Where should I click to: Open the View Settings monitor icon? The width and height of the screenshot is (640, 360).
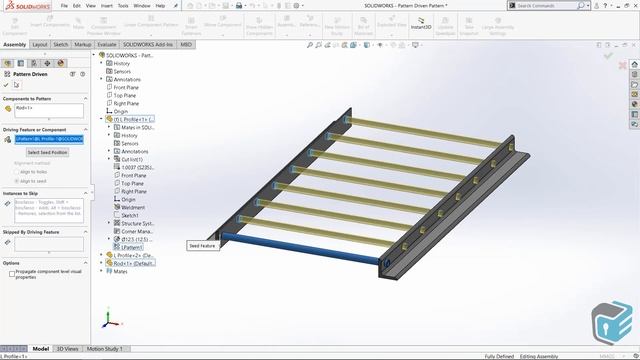415,45
